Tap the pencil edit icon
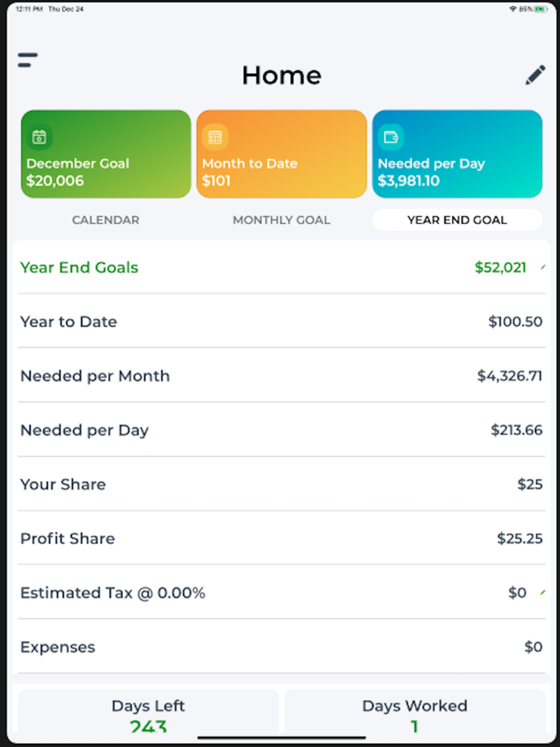The image size is (560, 747). 535,75
